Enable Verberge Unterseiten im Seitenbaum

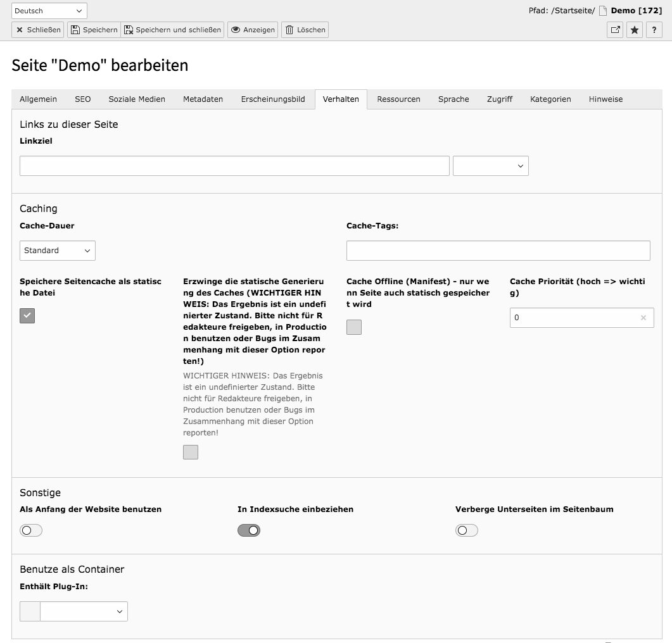(467, 530)
